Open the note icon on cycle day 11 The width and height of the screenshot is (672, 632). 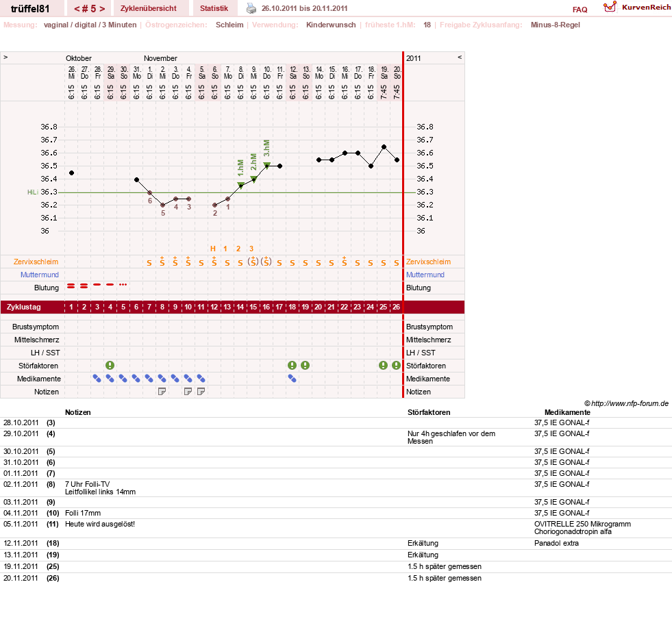pyautogui.click(x=201, y=391)
